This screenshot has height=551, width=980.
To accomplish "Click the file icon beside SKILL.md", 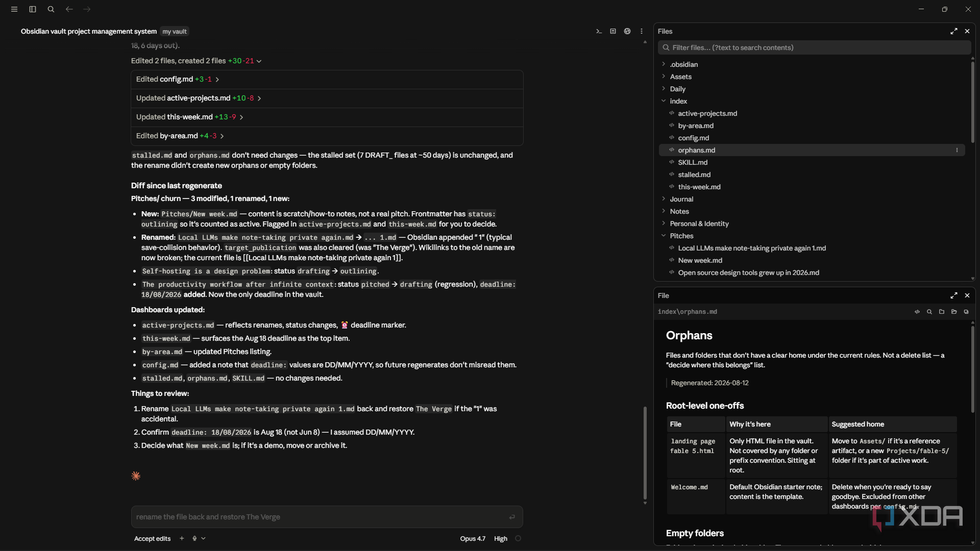I will [x=672, y=162].
